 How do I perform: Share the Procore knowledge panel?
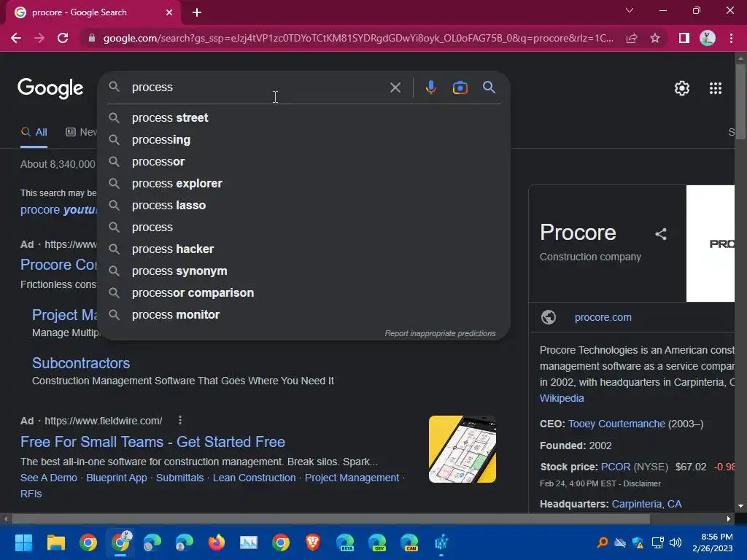661,234
